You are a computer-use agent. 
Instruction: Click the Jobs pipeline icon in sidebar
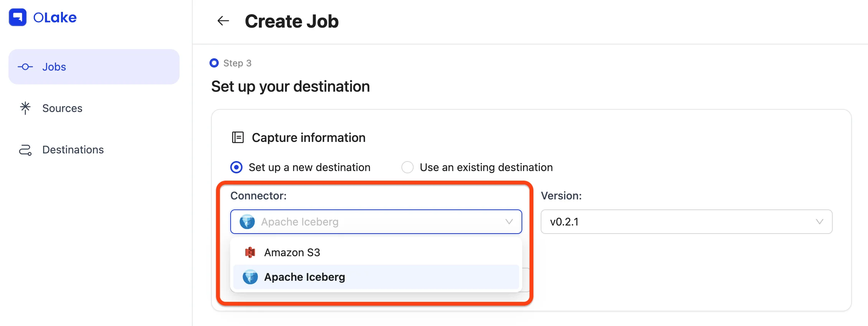(x=25, y=67)
